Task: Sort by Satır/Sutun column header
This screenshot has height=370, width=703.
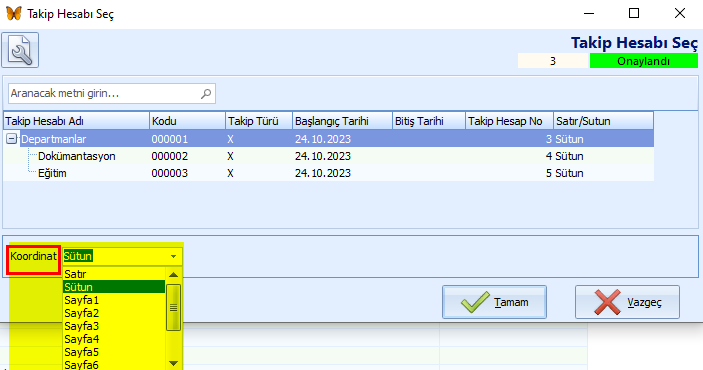Action: coord(603,121)
